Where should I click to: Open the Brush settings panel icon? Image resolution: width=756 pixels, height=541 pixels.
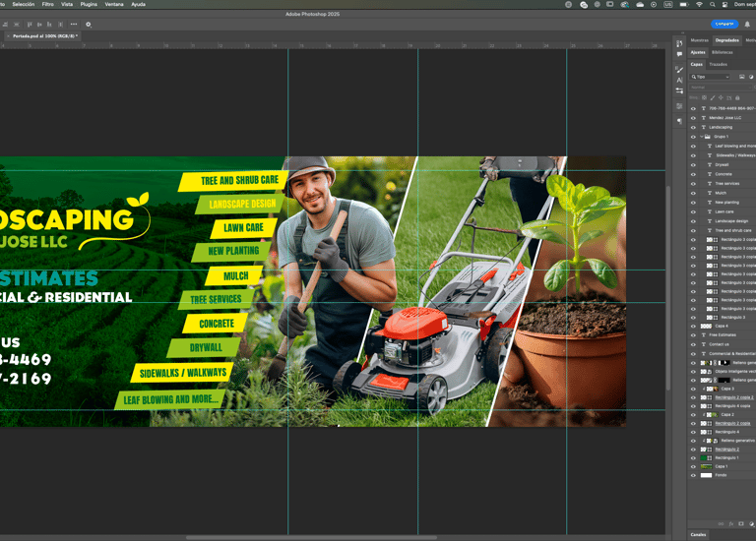(x=679, y=70)
